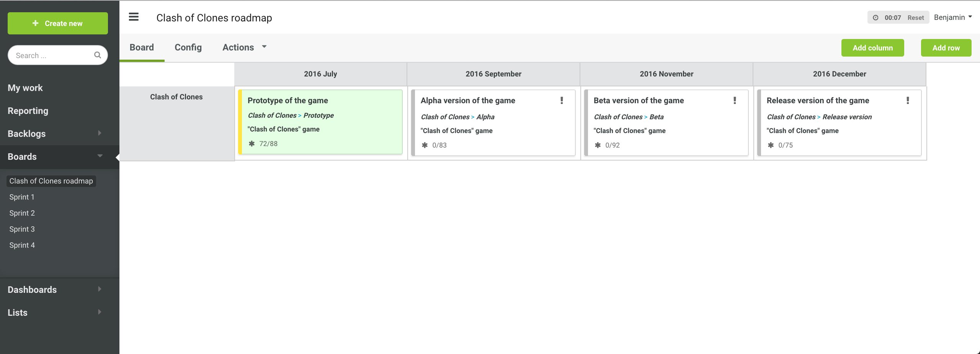Viewport: 980px width, 354px height.
Task: Click the Add column button
Action: click(872, 48)
